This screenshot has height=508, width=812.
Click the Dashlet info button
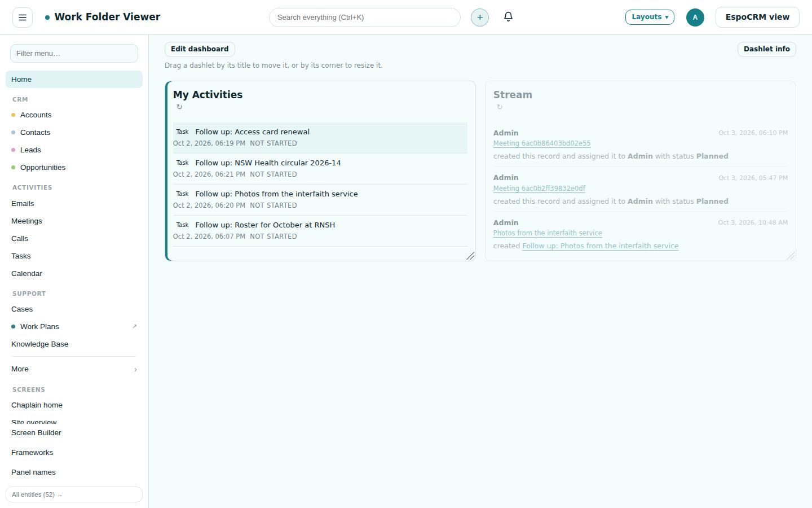pos(766,49)
